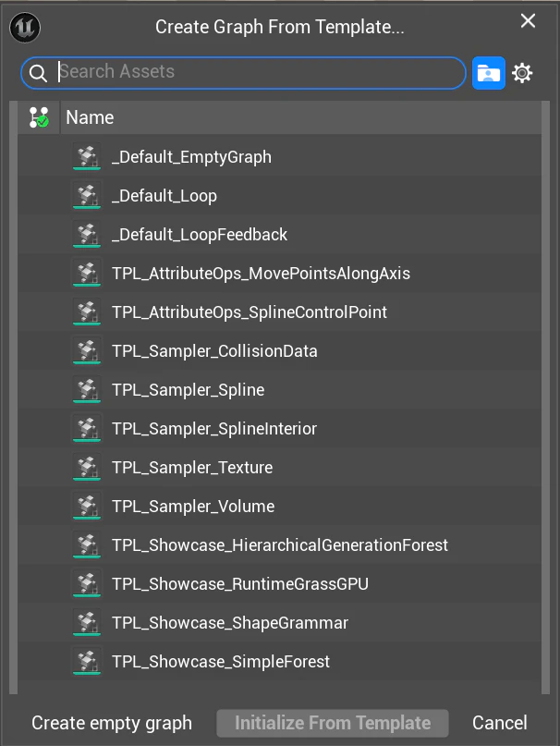Viewport: 560px width, 746px height.
Task: Pick the TPL_Sampler_CollisionData template
Action: [x=279, y=350]
